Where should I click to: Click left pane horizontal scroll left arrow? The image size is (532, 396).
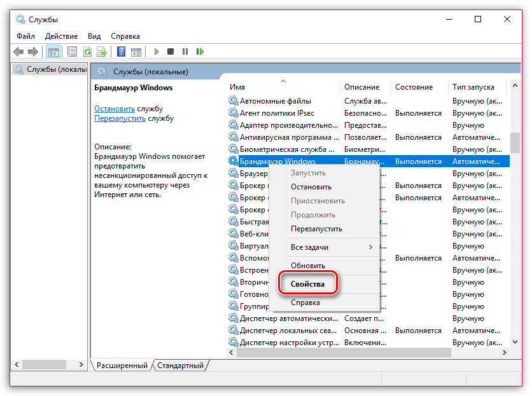click(17, 364)
